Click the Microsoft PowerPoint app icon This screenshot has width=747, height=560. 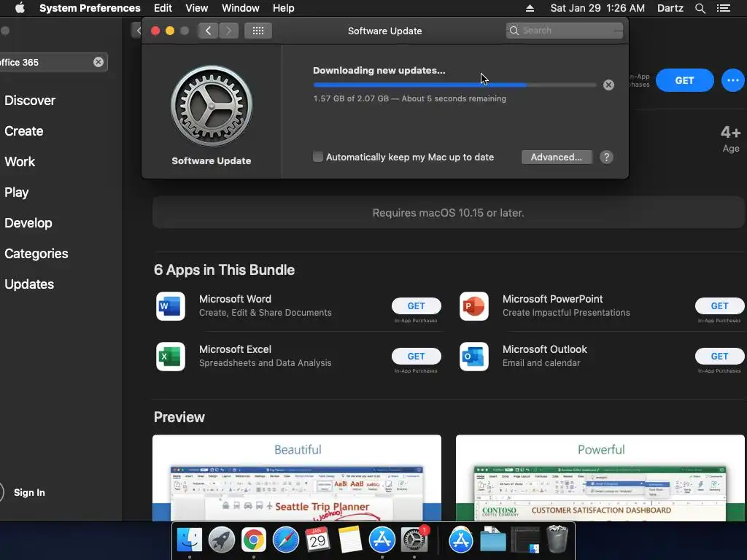click(474, 306)
